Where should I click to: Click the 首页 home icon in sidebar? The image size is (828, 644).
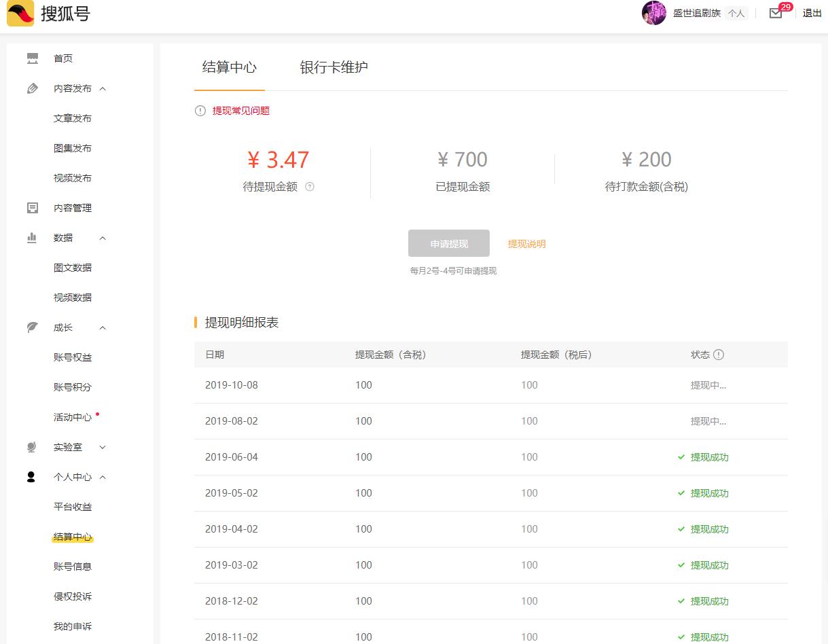click(33, 58)
